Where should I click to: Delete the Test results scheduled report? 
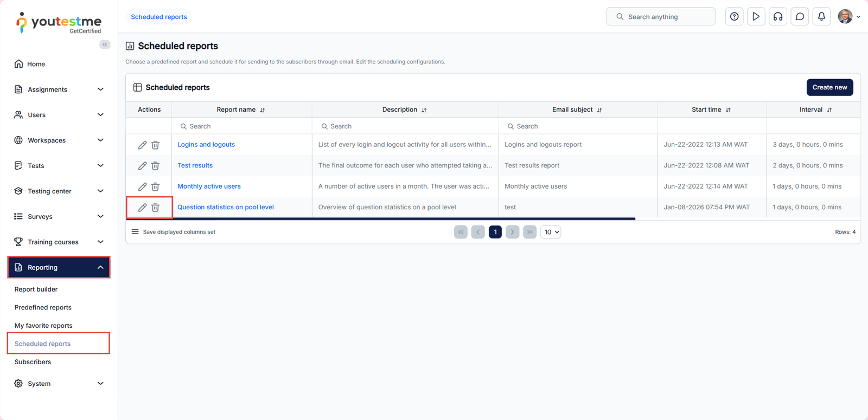click(x=155, y=166)
